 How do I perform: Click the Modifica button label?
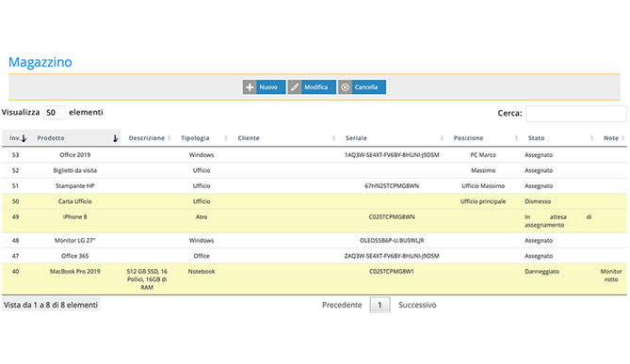[315, 87]
